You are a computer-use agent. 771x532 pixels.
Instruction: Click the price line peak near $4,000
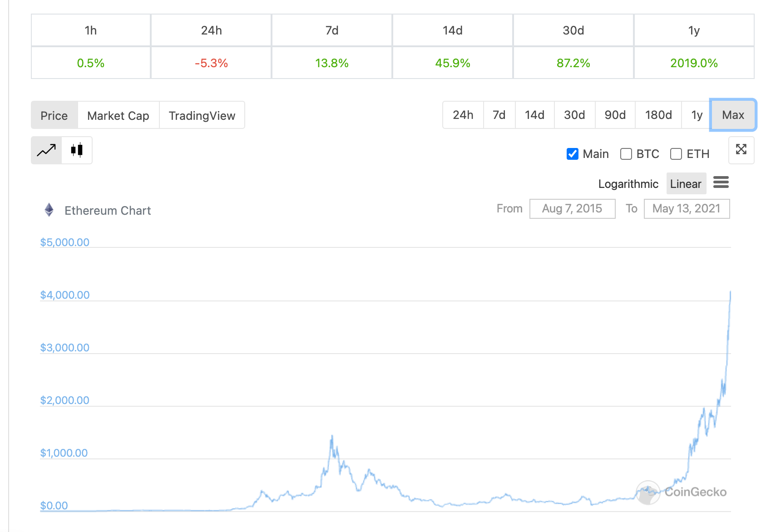(x=730, y=292)
